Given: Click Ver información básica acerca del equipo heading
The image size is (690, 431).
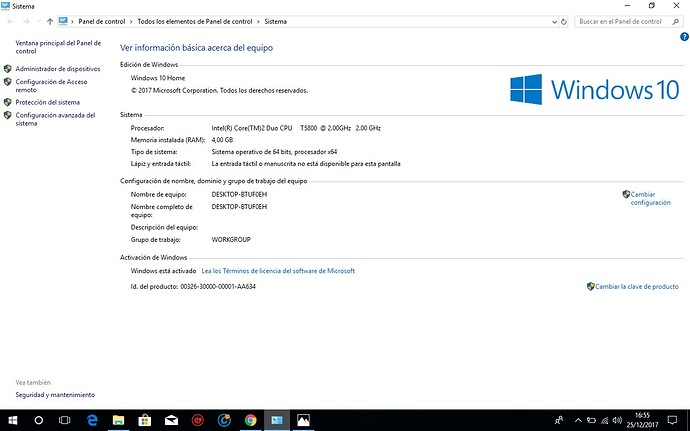Looking at the screenshot, I should coord(196,48).
